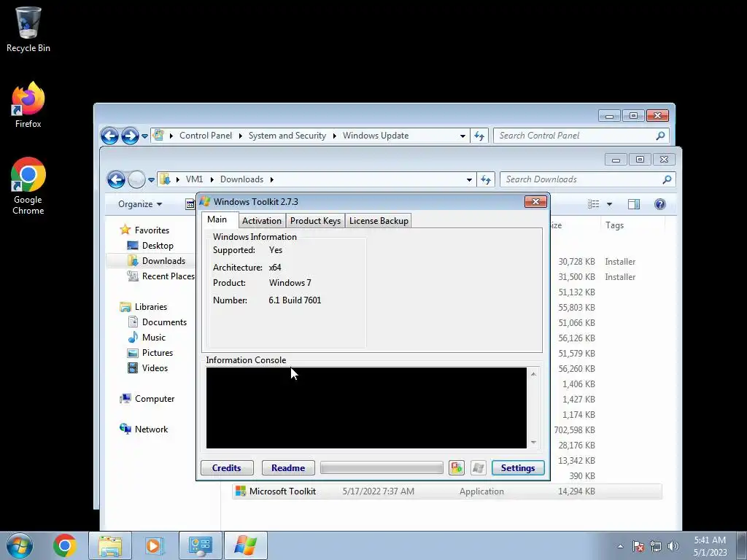Click the Change your view icon
The height and width of the screenshot is (560, 747).
594,204
